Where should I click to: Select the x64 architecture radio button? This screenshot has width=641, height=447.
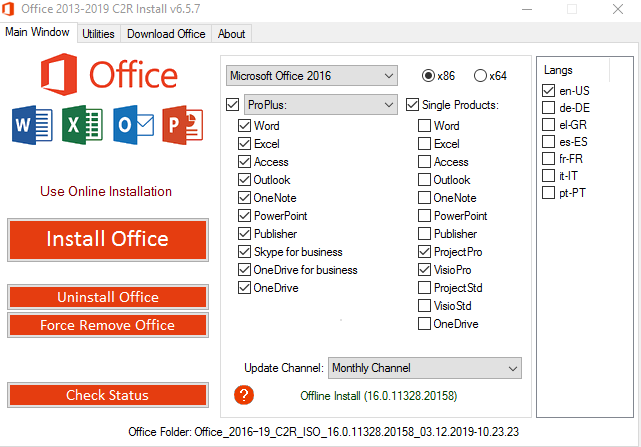pyautogui.click(x=480, y=76)
